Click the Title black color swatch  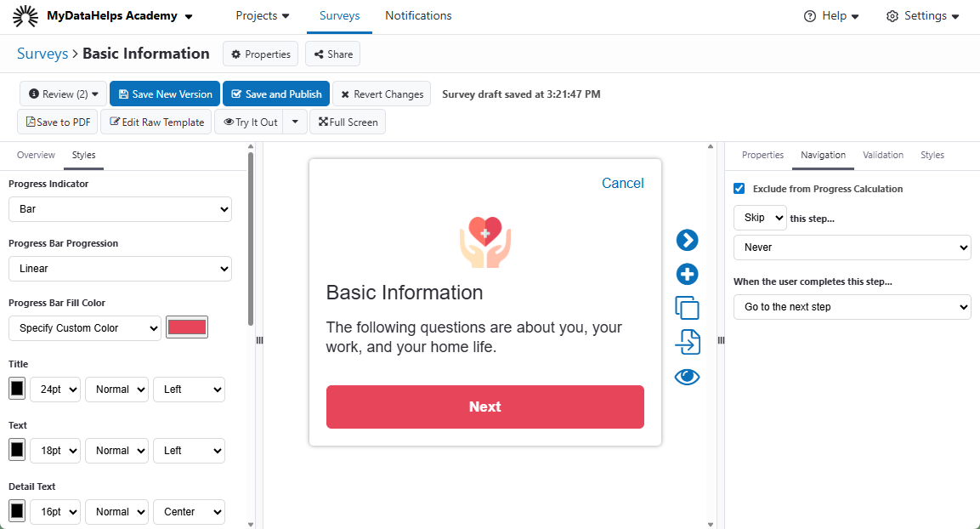coord(17,389)
